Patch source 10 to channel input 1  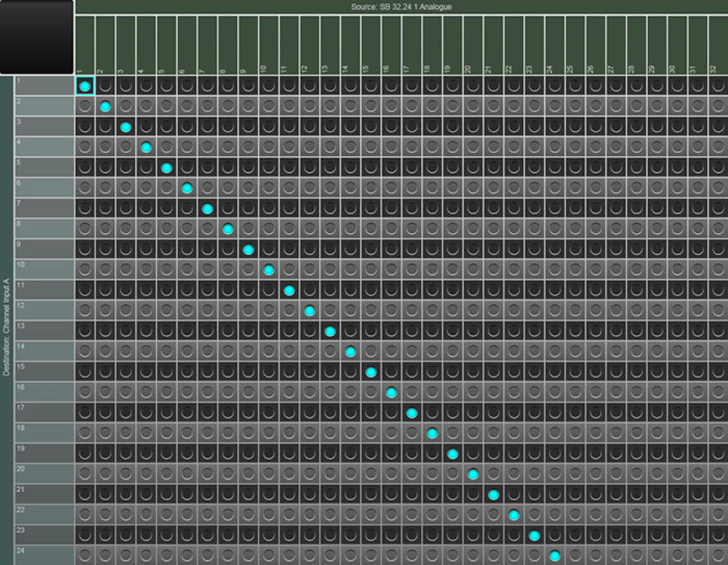point(269,86)
